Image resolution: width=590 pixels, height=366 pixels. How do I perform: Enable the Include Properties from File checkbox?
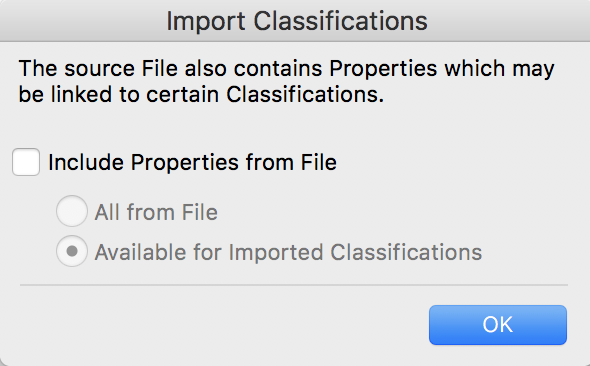point(26,162)
